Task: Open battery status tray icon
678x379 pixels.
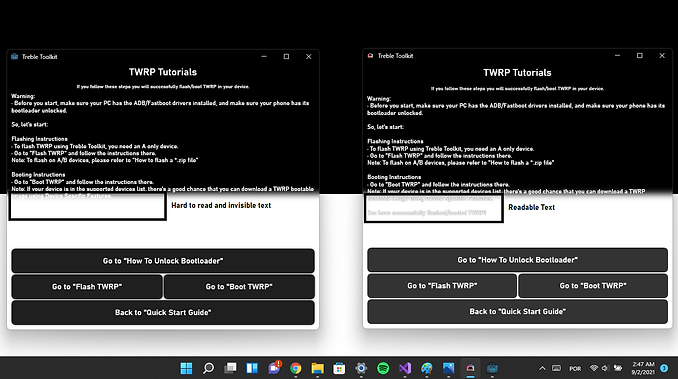Action: 618,368
